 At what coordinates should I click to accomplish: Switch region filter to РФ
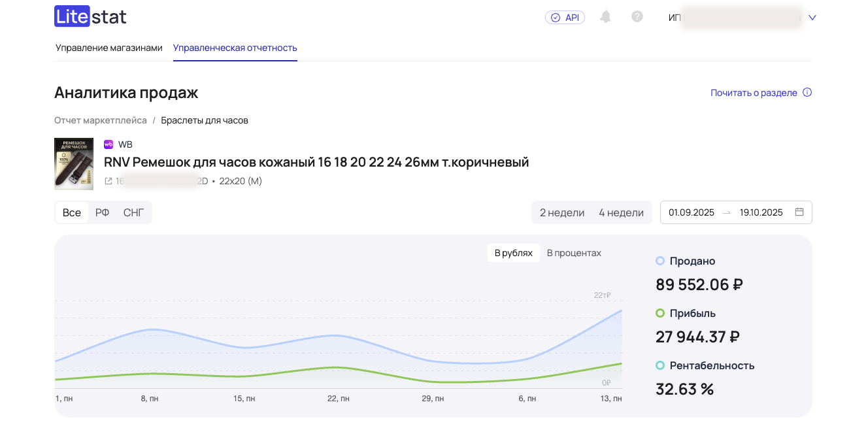click(x=102, y=212)
